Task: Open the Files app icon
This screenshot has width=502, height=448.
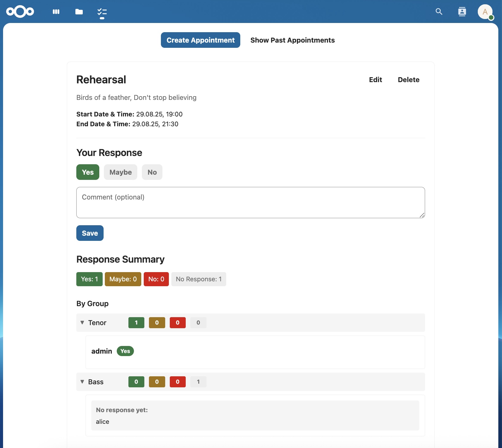Action: [x=79, y=12]
